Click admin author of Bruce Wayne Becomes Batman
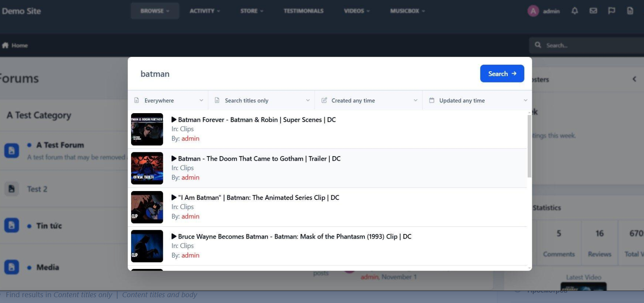 190,255
